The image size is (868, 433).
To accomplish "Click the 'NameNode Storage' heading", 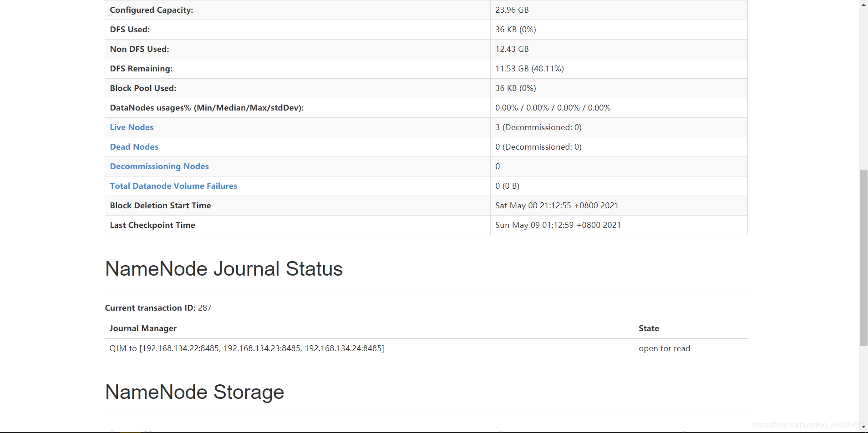I will tap(195, 392).
